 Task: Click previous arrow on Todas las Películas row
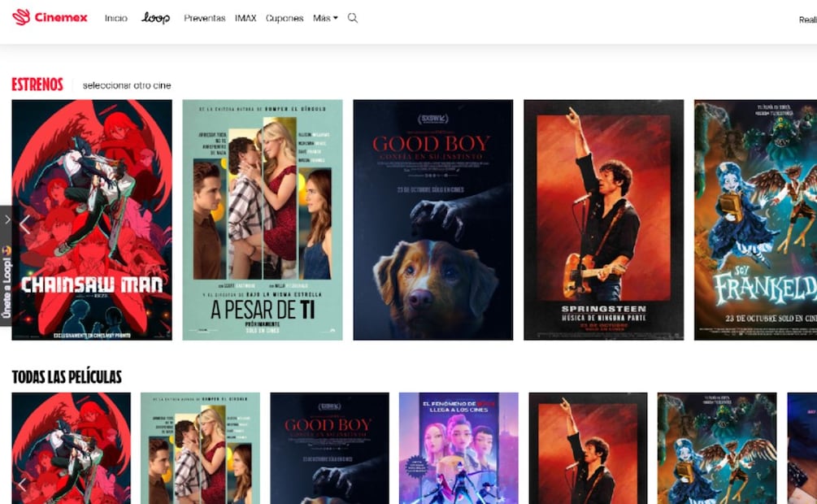tap(22, 484)
